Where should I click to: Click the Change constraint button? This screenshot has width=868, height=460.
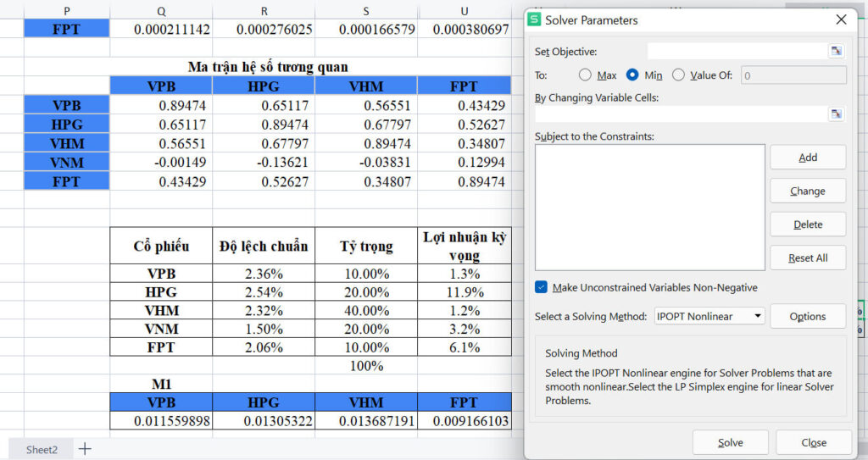[808, 191]
